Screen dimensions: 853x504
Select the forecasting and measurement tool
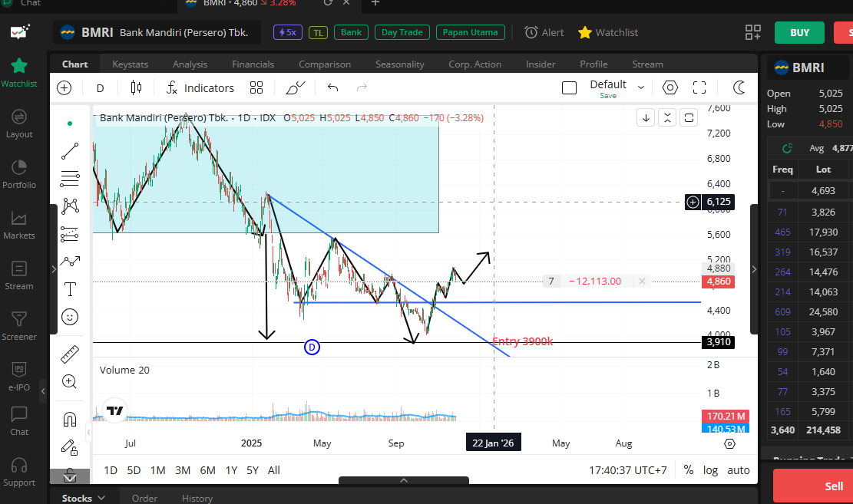(x=70, y=234)
